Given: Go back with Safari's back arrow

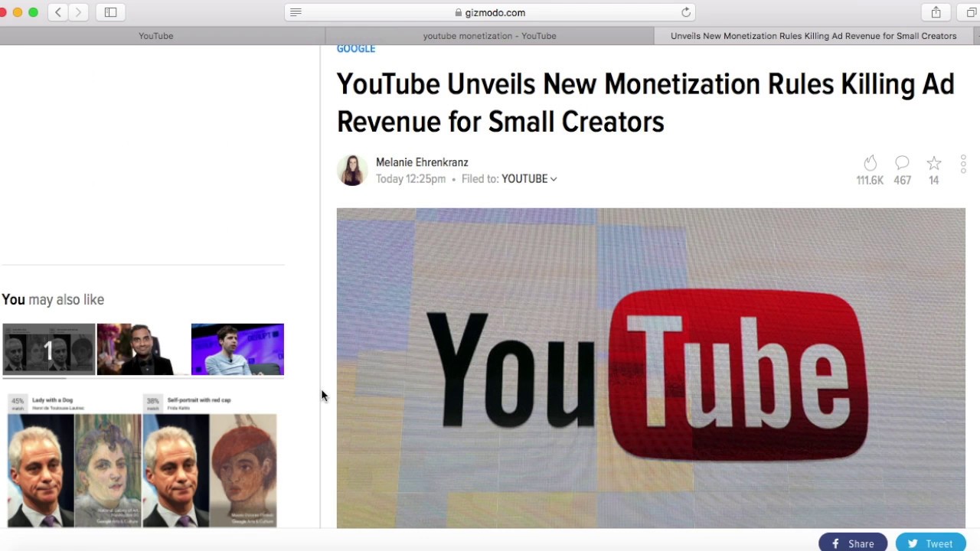Looking at the screenshot, I should pyautogui.click(x=58, y=12).
